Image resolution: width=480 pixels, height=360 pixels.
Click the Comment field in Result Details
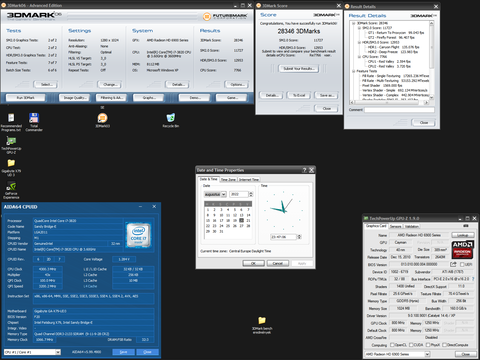pyautogui.click(x=399, y=110)
